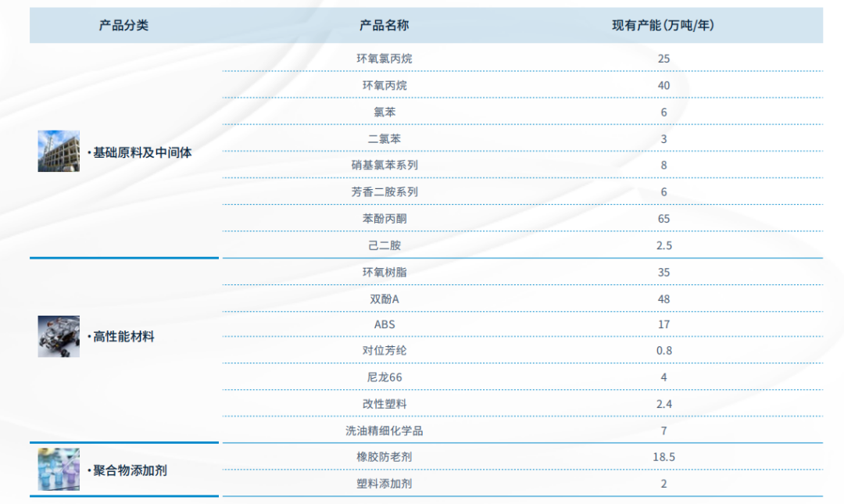The image size is (844, 504).
Task: Click capacity value 65 for 苯酚丙酮
Action: [663, 219]
